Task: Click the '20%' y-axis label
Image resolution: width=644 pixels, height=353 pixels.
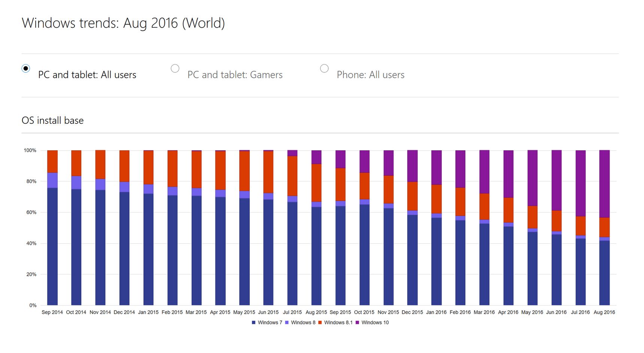Action: click(x=31, y=274)
